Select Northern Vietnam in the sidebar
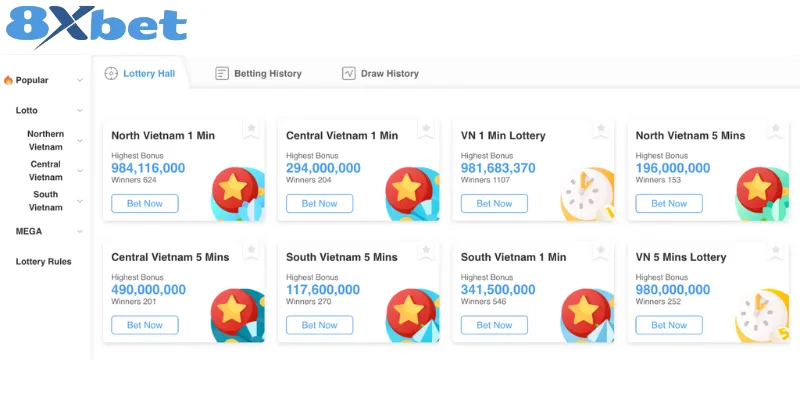The width and height of the screenshot is (800, 400). click(x=45, y=140)
